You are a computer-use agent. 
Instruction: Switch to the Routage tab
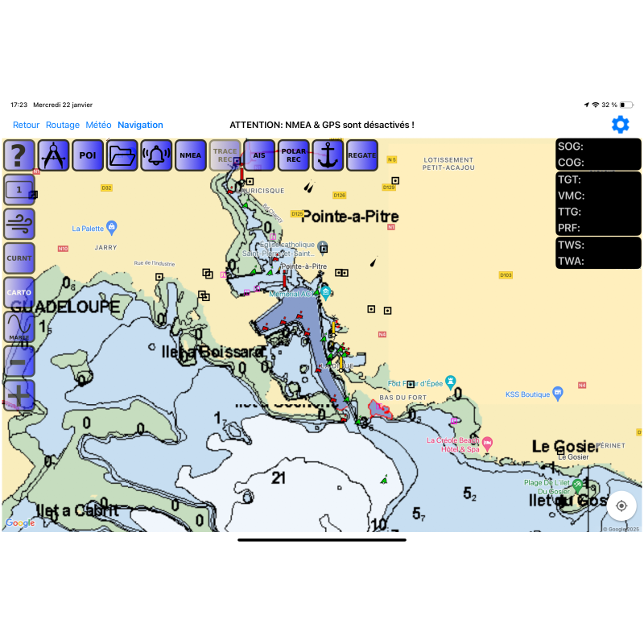63,125
